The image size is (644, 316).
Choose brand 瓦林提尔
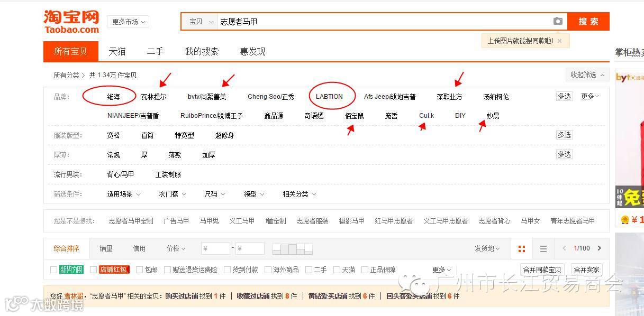click(153, 97)
